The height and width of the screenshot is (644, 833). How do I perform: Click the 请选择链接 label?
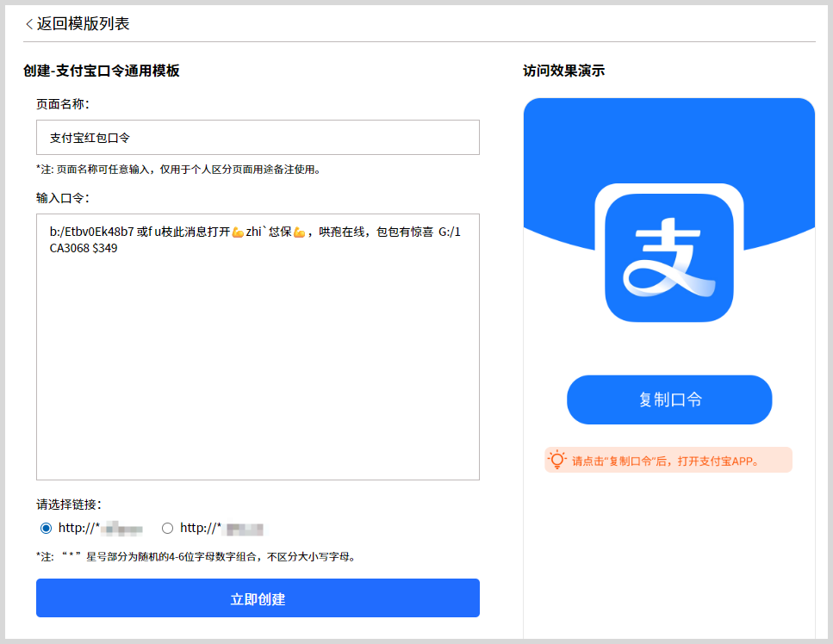click(69, 505)
